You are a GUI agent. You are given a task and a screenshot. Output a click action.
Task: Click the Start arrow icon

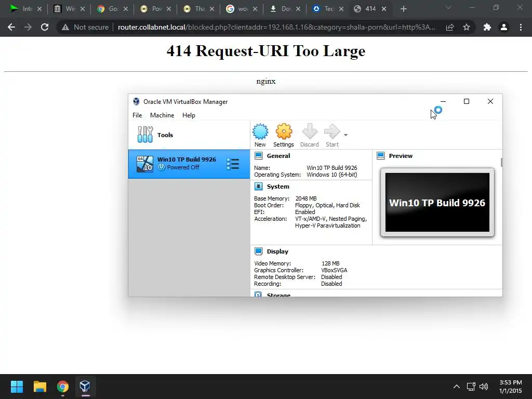coord(332,131)
